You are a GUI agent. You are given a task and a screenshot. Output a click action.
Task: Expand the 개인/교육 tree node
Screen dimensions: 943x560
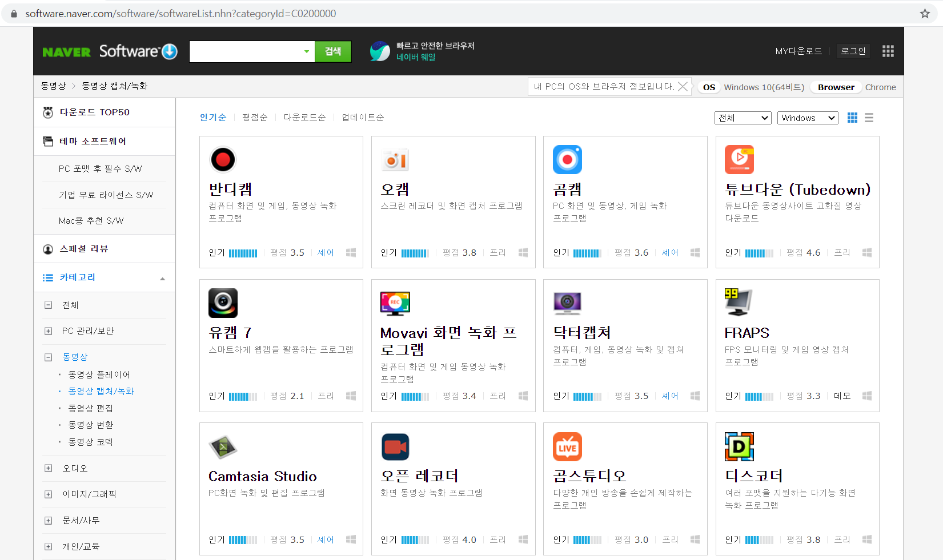point(49,547)
